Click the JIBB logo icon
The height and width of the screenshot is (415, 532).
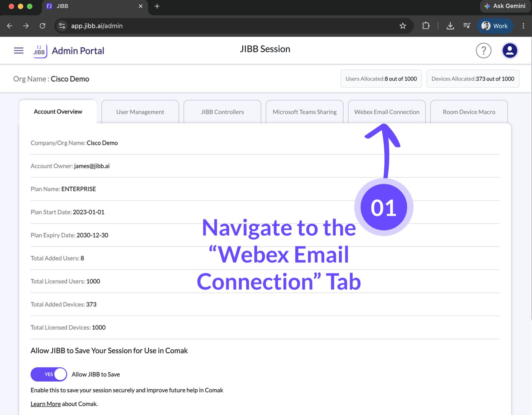click(40, 51)
